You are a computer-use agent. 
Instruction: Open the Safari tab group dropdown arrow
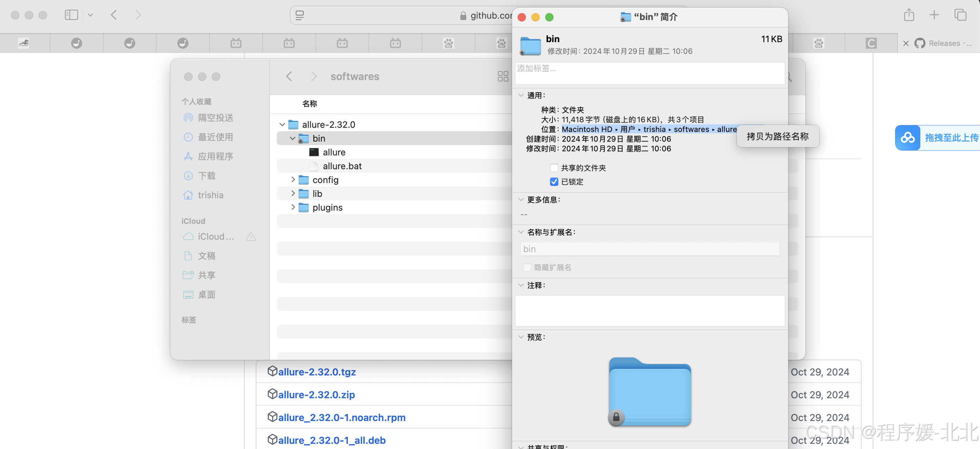(x=90, y=15)
